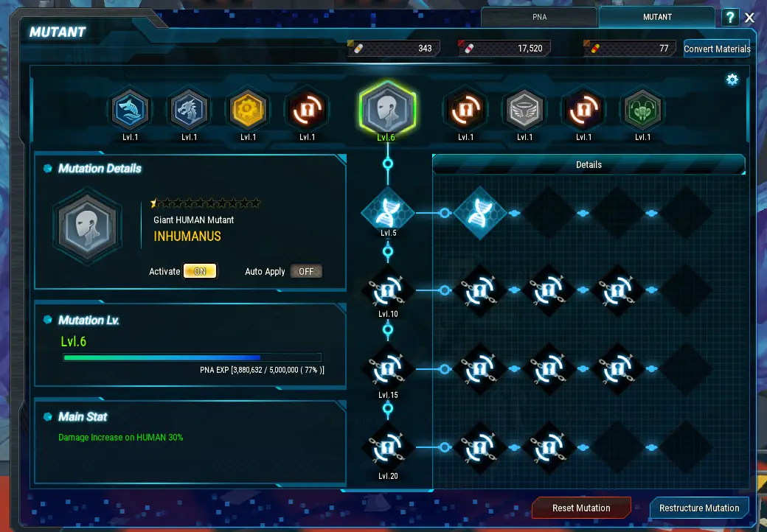Viewport: 767px width, 532px height.
Task: Turn on Auto Apply toggle
Action: coord(306,271)
